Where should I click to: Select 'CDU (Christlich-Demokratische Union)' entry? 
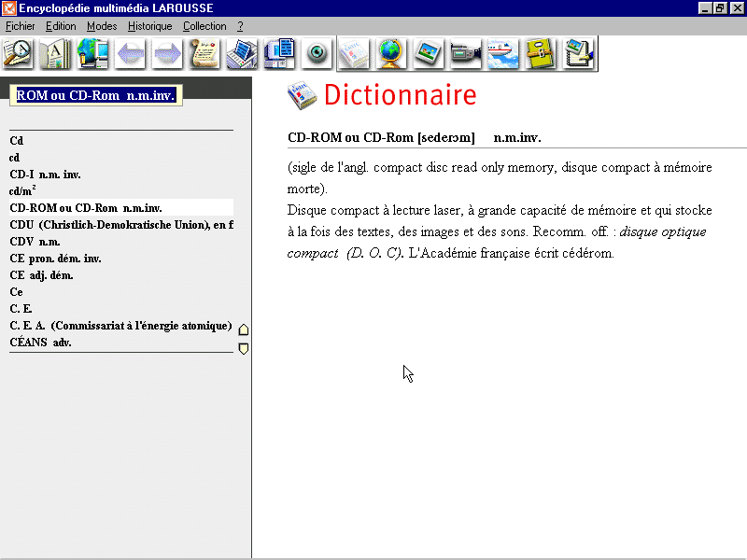coord(121,225)
